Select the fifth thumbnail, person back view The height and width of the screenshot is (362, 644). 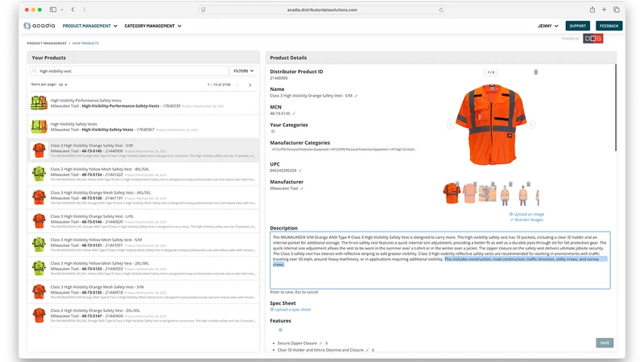[x=522, y=195]
